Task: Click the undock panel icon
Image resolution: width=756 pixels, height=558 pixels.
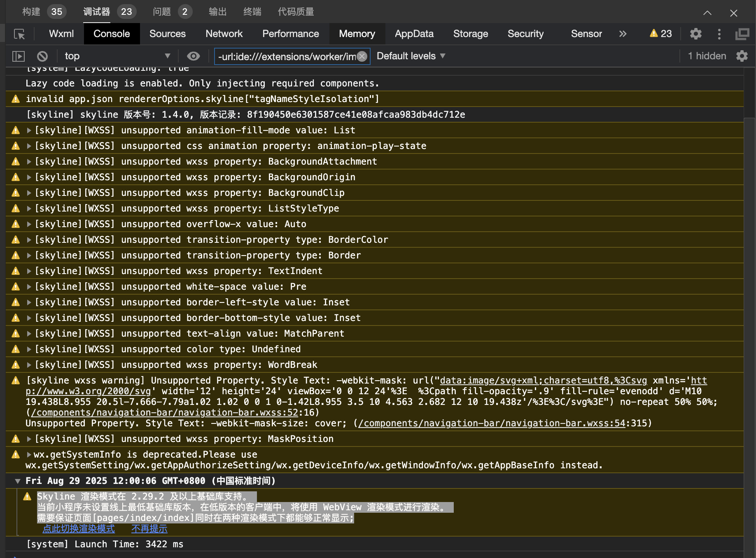Action: coord(742,34)
